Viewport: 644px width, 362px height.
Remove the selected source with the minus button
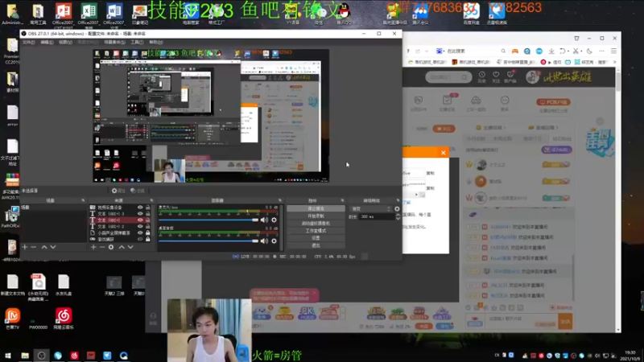click(x=102, y=247)
